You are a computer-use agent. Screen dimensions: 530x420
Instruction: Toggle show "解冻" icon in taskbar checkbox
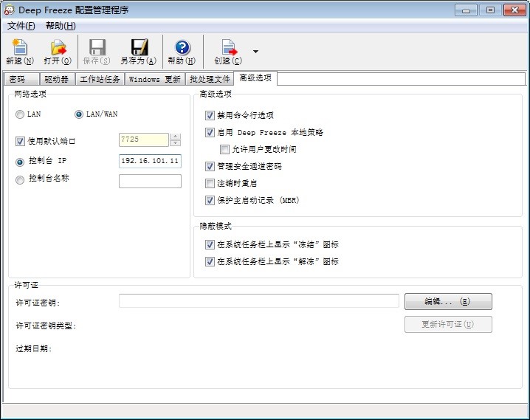(x=210, y=261)
